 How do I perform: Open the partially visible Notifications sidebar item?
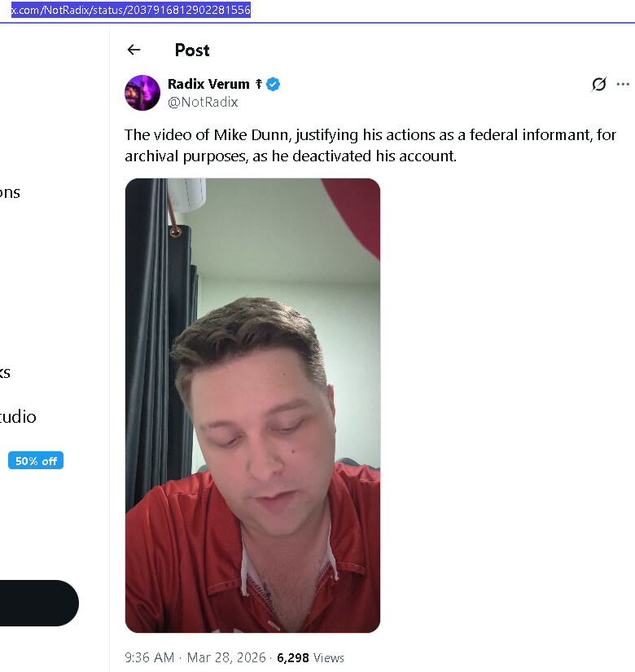(10, 192)
